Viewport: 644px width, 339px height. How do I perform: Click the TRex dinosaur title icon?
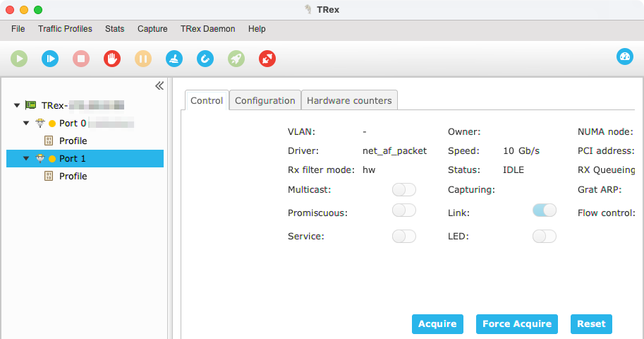pos(308,9)
